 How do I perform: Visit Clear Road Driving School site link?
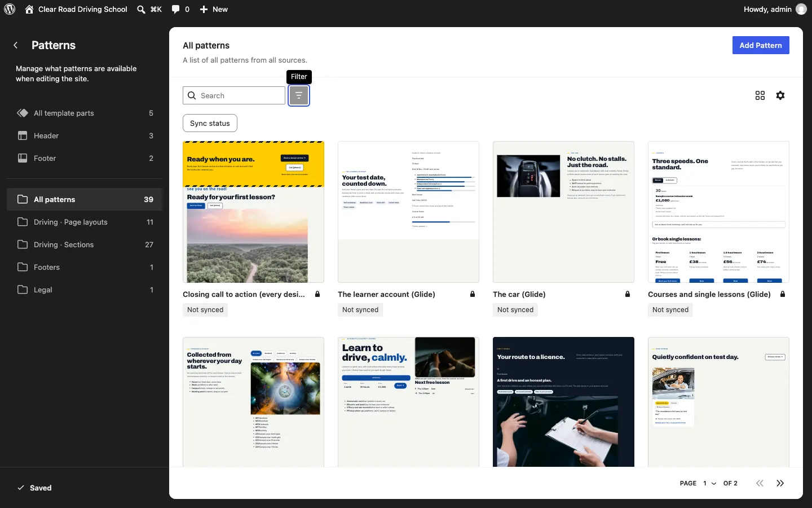pyautogui.click(x=76, y=9)
